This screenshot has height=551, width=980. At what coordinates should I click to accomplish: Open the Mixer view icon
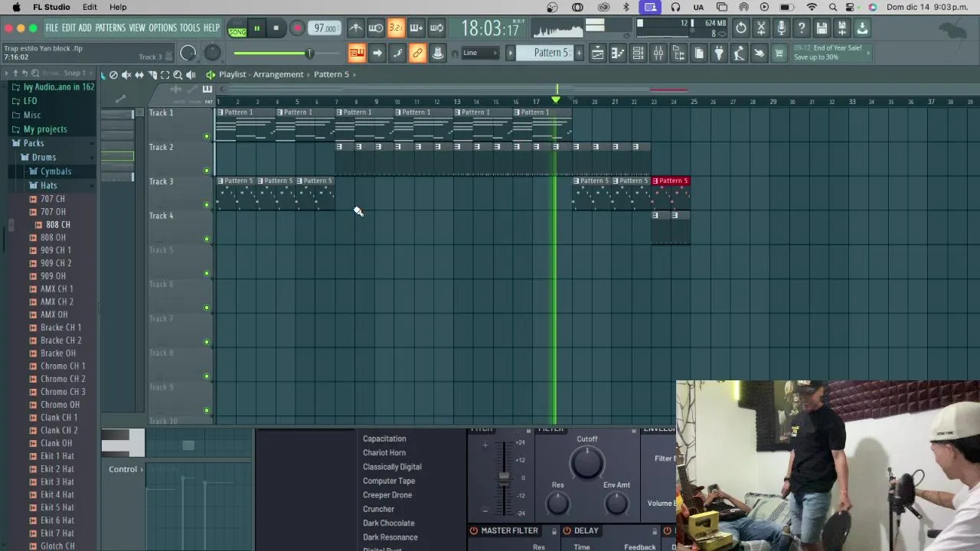click(658, 53)
